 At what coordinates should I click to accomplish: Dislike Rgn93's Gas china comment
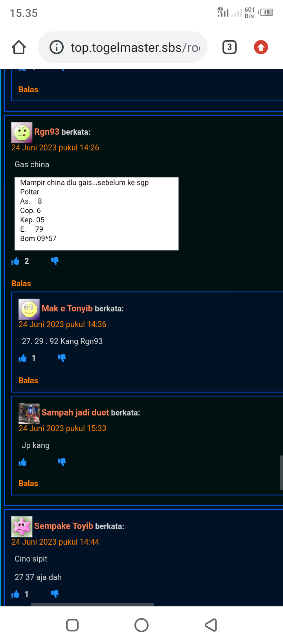tap(55, 261)
